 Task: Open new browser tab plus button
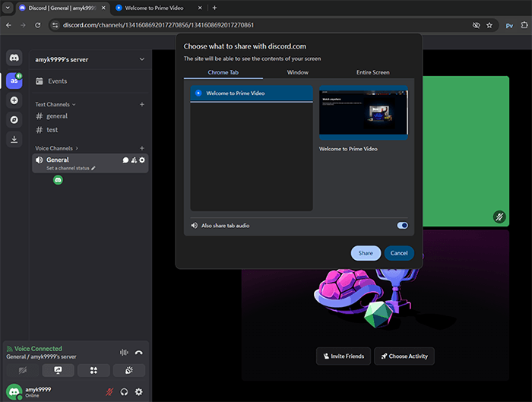(x=214, y=8)
